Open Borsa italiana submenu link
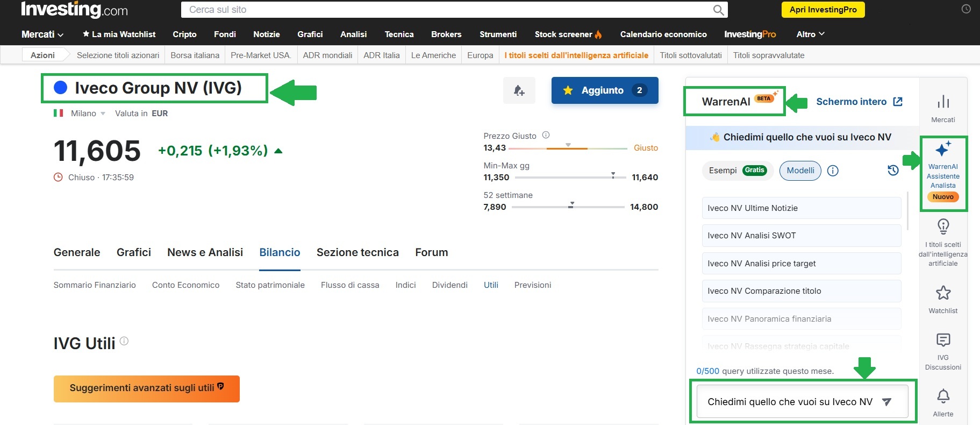Image resolution: width=980 pixels, height=425 pixels. 195,55
